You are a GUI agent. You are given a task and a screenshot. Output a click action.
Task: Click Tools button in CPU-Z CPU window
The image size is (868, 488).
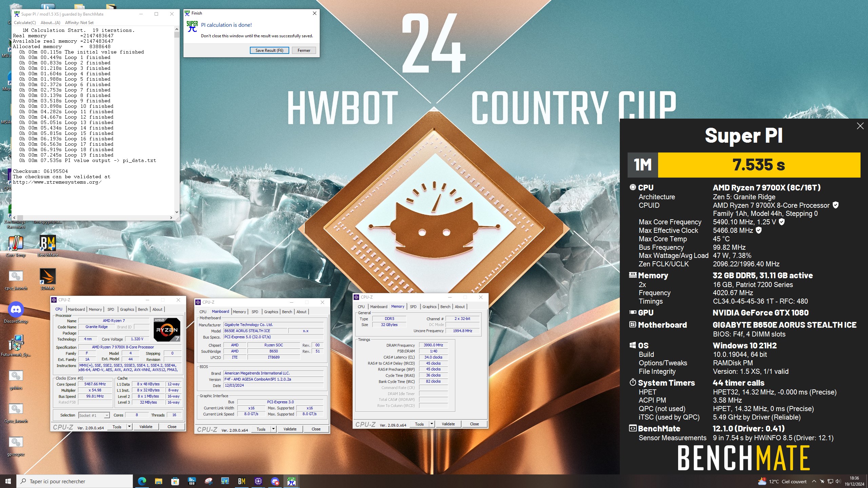coord(117,427)
